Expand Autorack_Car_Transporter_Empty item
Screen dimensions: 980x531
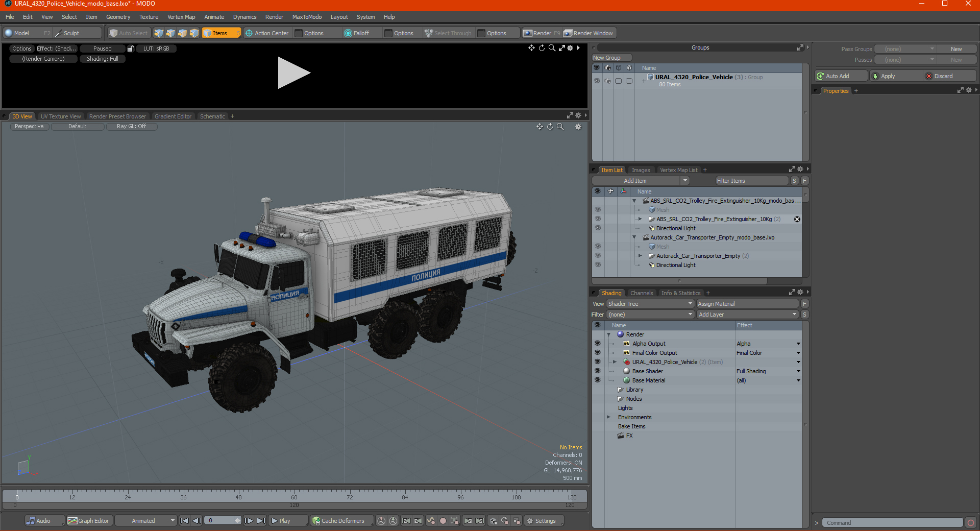coord(640,256)
